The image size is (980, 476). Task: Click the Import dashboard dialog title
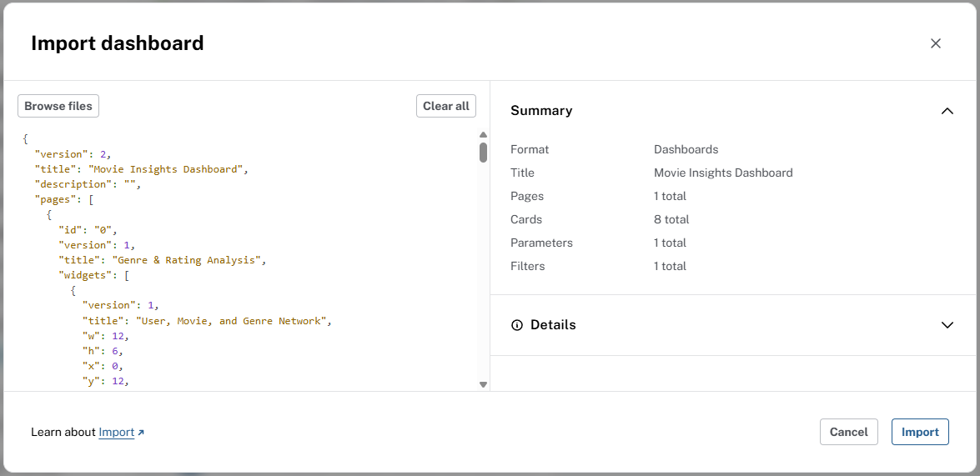coord(118,43)
